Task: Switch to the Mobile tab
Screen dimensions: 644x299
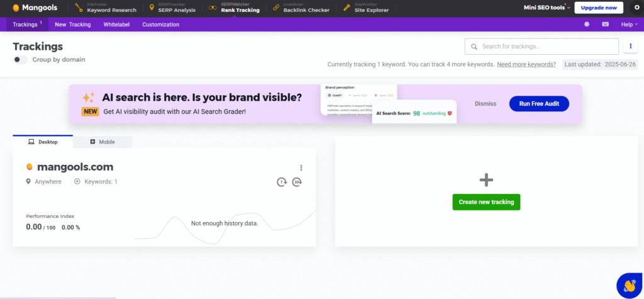Action: 103,142
